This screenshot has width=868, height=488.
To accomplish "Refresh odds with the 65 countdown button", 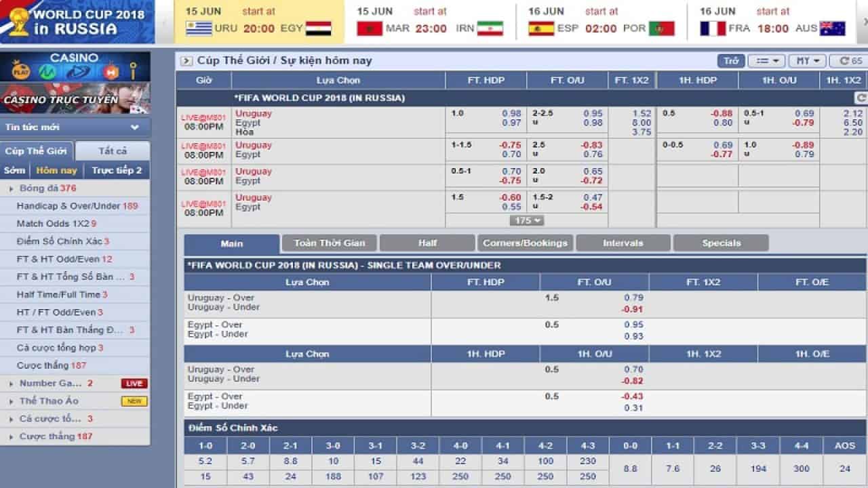I will [x=850, y=61].
